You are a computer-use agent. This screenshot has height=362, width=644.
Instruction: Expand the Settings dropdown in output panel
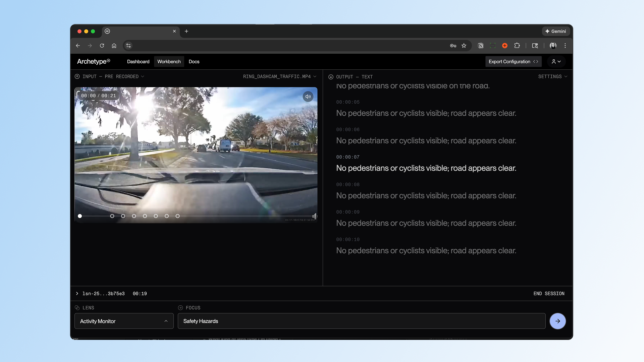(552, 76)
